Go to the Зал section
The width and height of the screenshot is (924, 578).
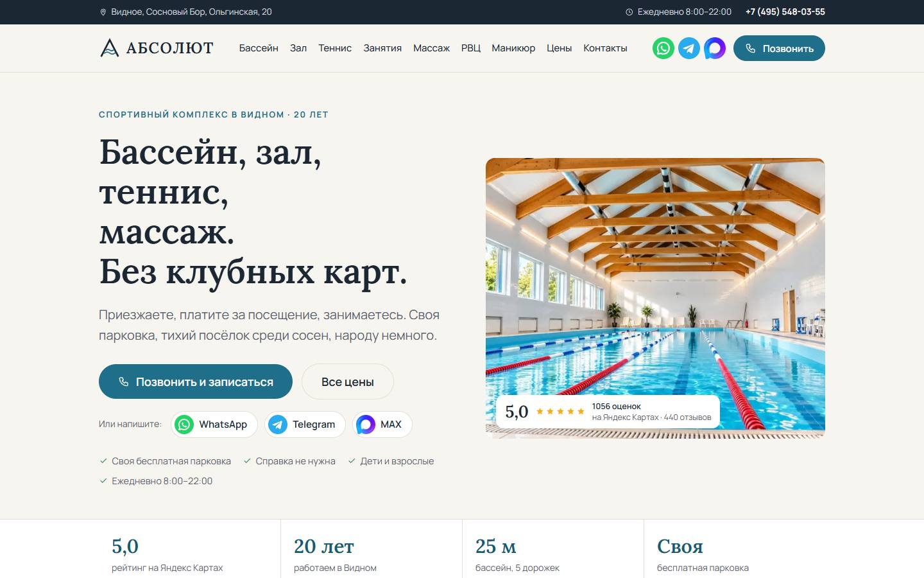(298, 48)
